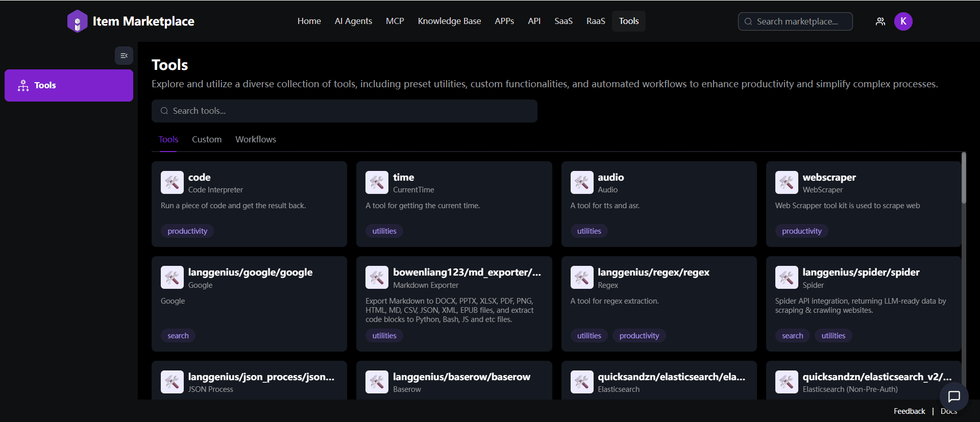This screenshot has width=980, height=422.
Task: Click the langgenius/spider/spider tool icon
Action: 787,278
